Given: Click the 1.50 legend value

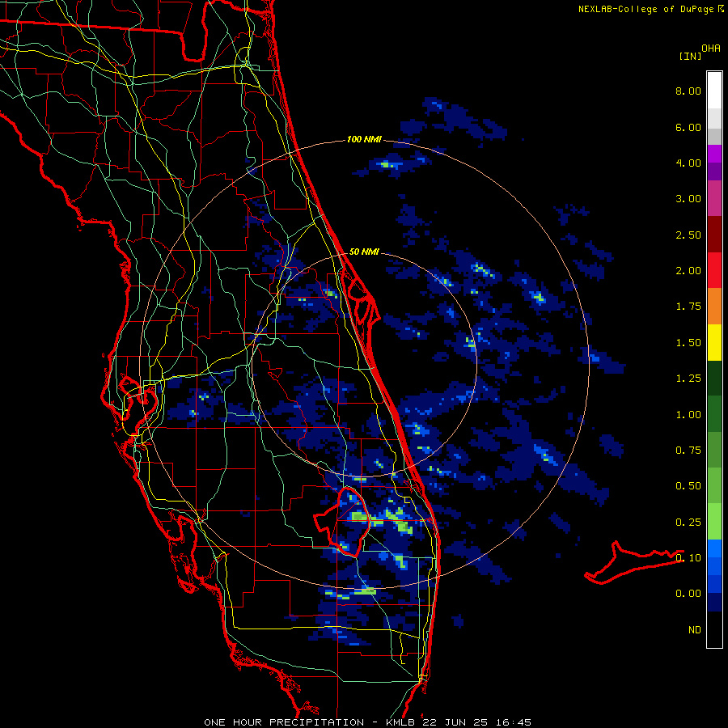Looking at the screenshot, I should [688, 343].
